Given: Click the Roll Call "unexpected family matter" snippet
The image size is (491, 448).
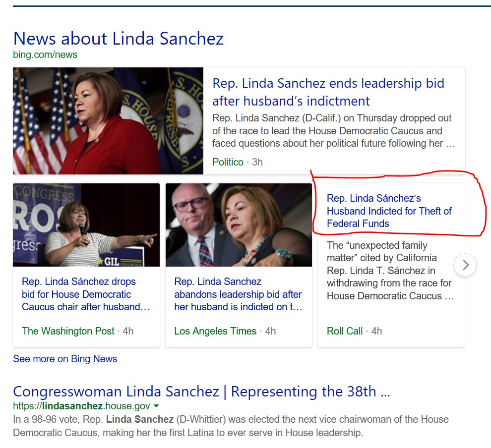Looking at the screenshot, I should pyautogui.click(x=390, y=271).
